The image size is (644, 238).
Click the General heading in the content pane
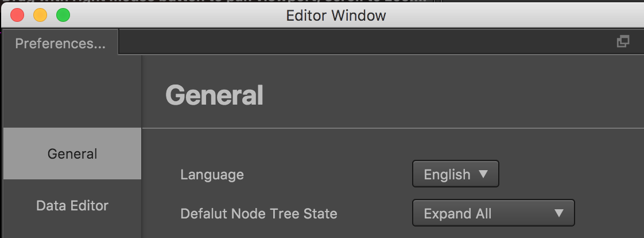point(214,95)
